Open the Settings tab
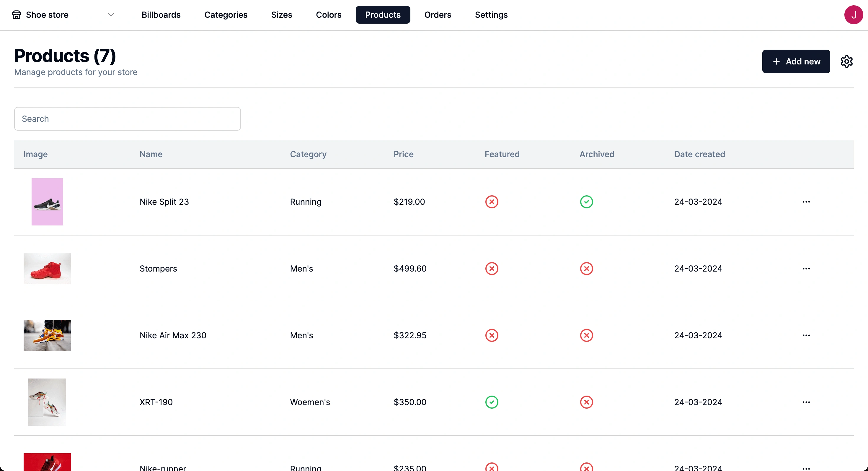This screenshot has width=868, height=471. click(491, 15)
